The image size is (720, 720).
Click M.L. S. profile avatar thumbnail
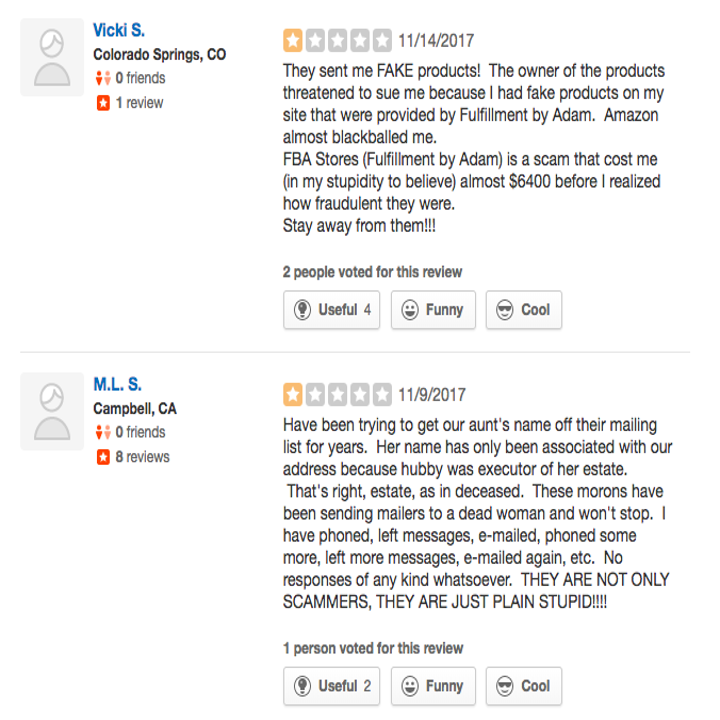tap(52, 411)
